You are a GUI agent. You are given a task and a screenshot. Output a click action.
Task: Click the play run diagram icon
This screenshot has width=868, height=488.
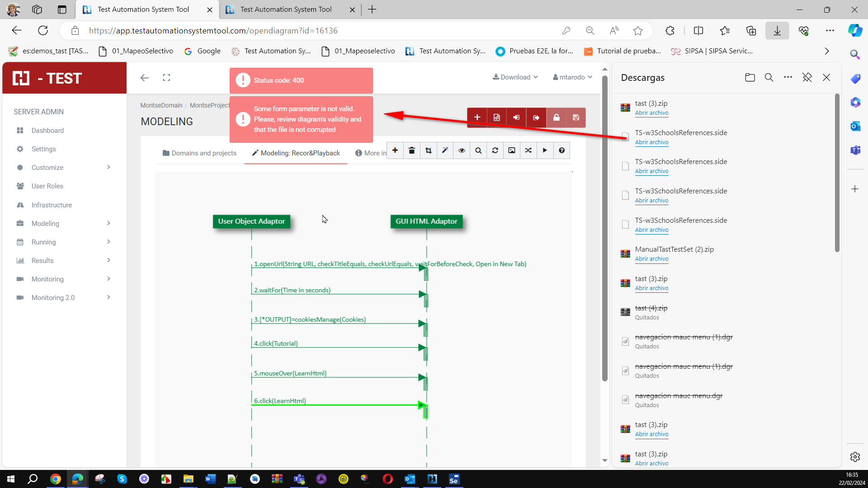pos(545,150)
